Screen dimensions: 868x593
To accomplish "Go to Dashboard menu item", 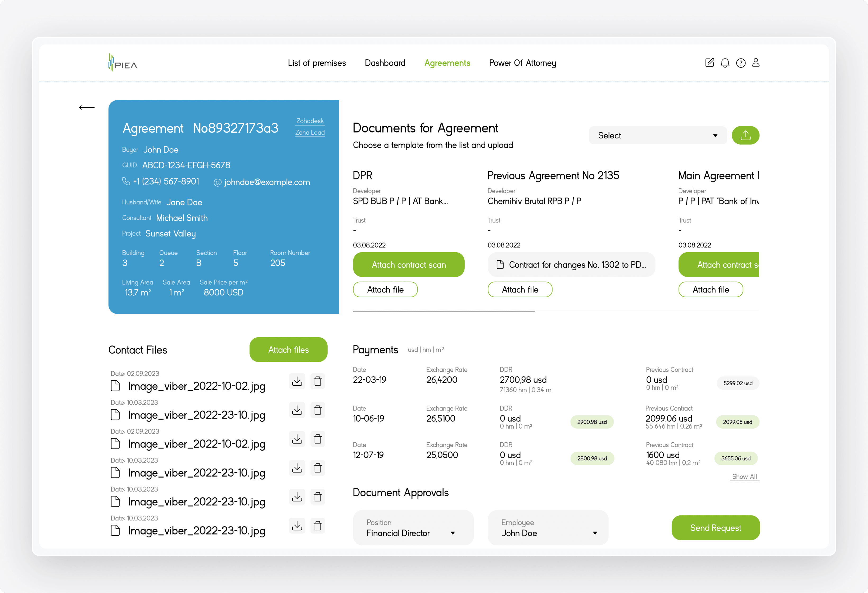I will coord(385,63).
